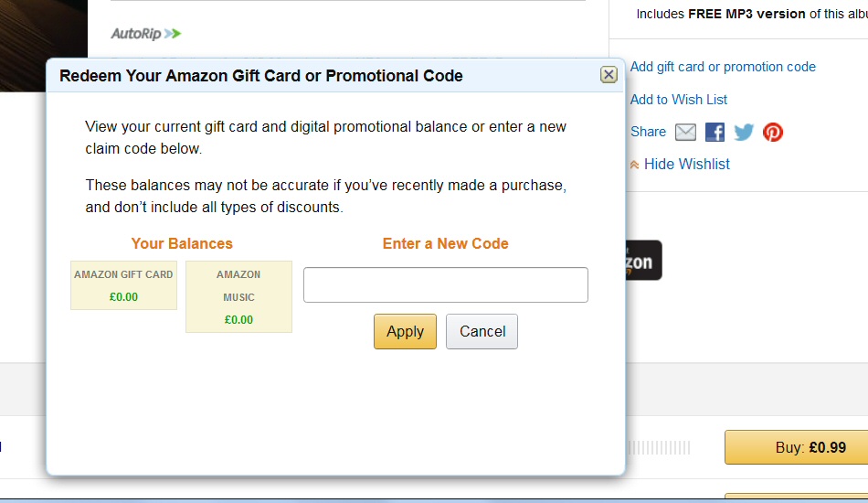Click the AutoRip logo

pyautogui.click(x=146, y=34)
